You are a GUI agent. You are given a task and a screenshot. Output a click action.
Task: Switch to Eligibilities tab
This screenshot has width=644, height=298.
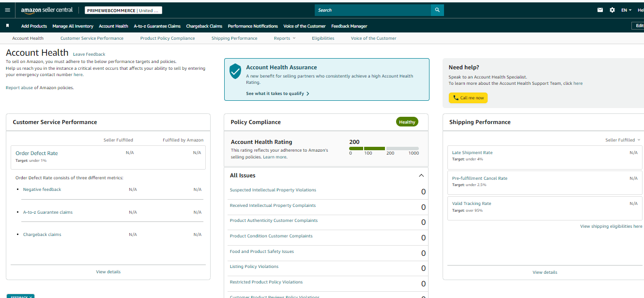[x=323, y=38]
